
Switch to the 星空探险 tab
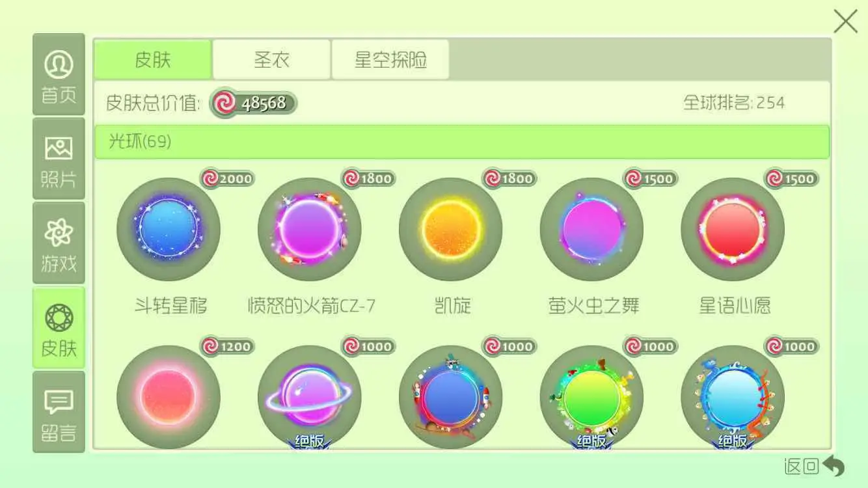pyautogui.click(x=390, y=60)
